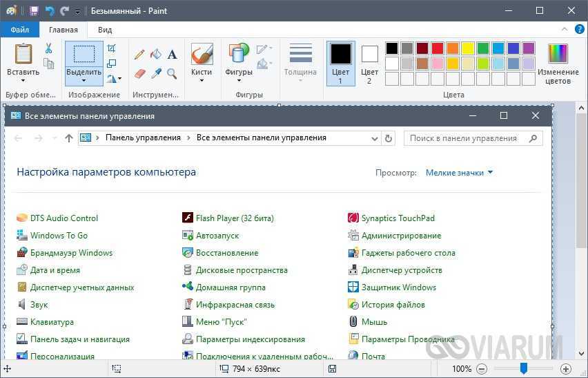Click the zoom in plus button

click(566, 369)
